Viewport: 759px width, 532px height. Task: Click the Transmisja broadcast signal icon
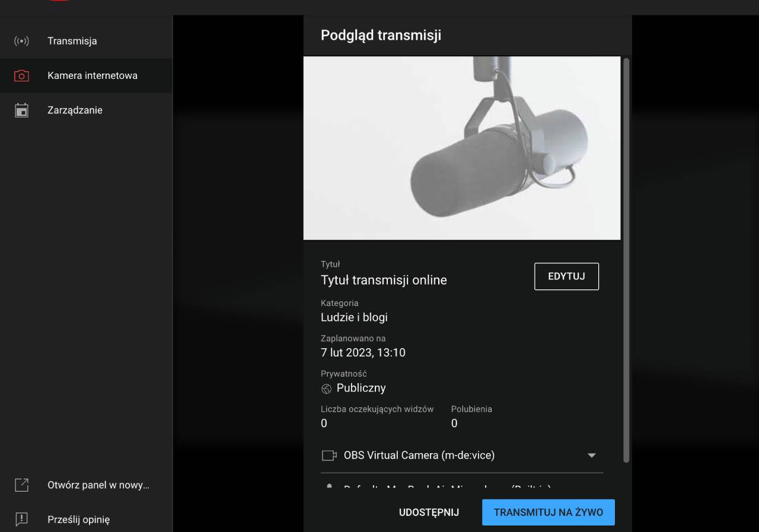pyautogui.click(x=21, y=42)
